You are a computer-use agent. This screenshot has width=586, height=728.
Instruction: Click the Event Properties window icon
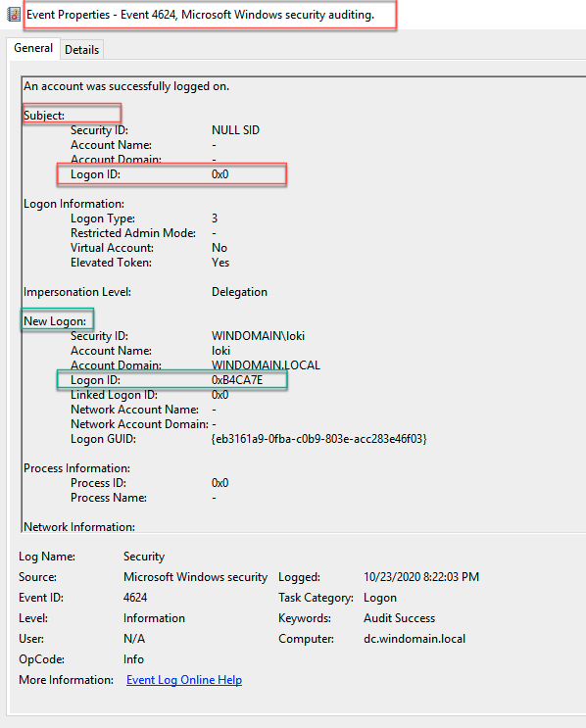14,15
